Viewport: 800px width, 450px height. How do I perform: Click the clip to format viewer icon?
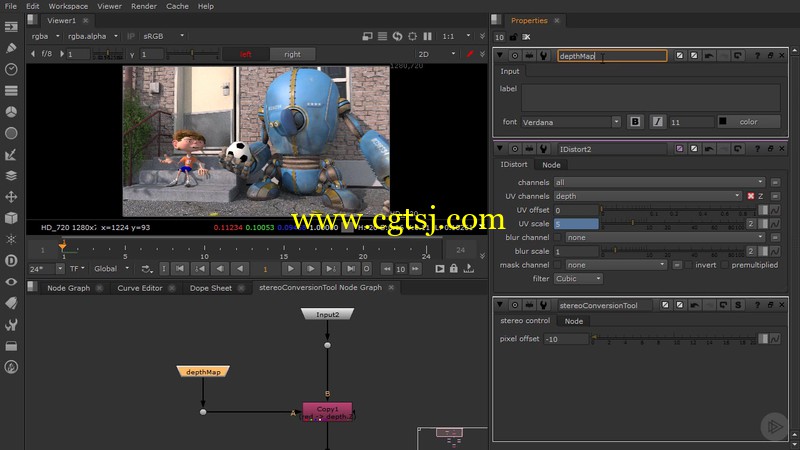(367, 36)
